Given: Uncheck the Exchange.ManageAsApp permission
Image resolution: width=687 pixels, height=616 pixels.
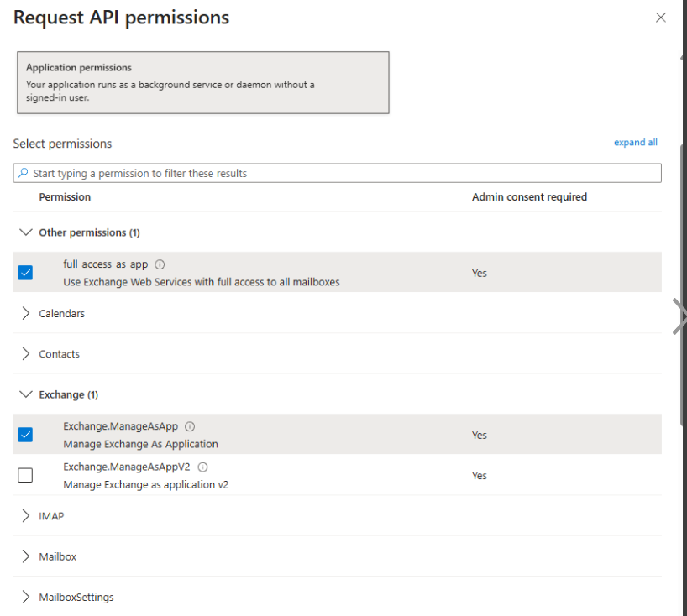Looking at the screenshot, I should point(25,434).
